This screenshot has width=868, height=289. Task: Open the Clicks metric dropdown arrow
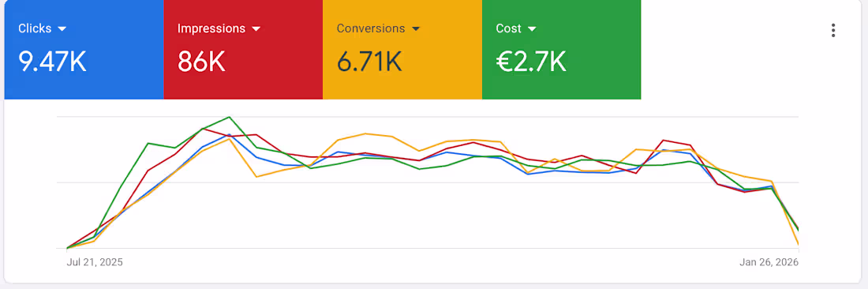[62, 28]
